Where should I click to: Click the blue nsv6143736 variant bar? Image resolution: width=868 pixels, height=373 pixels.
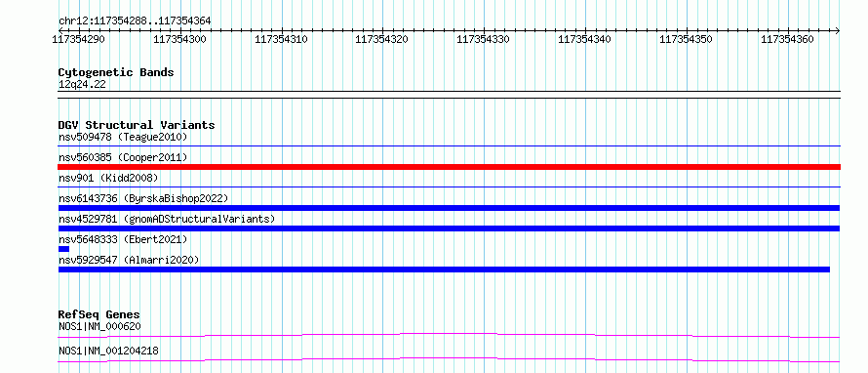pos(449,208)
